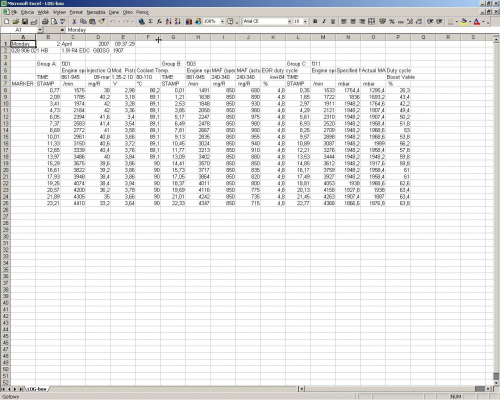Viewport: 500px width, 400px height.
Task: Click Merge and Center icon
Action: [371, 22]
